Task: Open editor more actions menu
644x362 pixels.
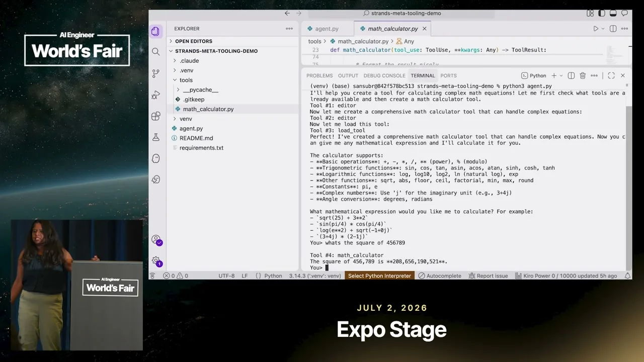Action: point(624,29)
